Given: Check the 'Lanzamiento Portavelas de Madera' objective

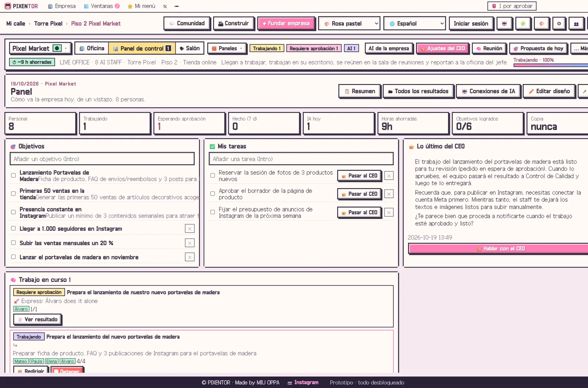Looking at the screenshot, I should click(13, 176).
